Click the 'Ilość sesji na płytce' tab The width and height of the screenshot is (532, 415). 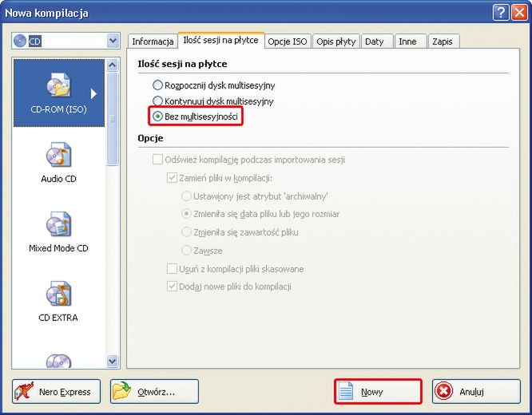pyautogui.click(x=221, y=40)
